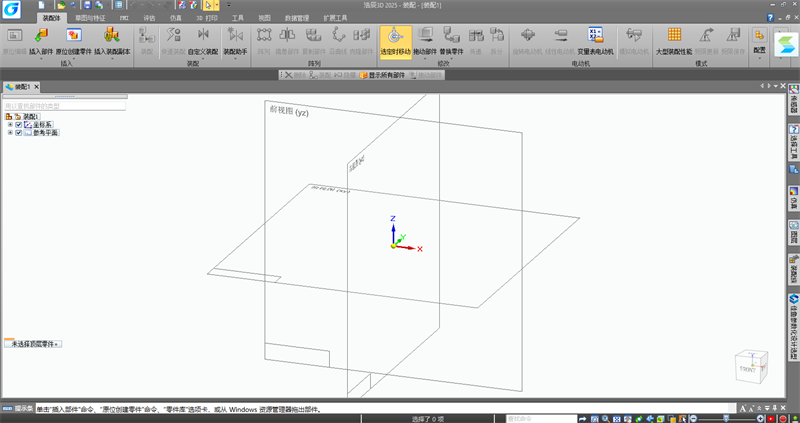Screen dimensions: 800x423
Task: Open the 仿真 ribbon tab
Action: pyautogui.click(x=176, y=18)
